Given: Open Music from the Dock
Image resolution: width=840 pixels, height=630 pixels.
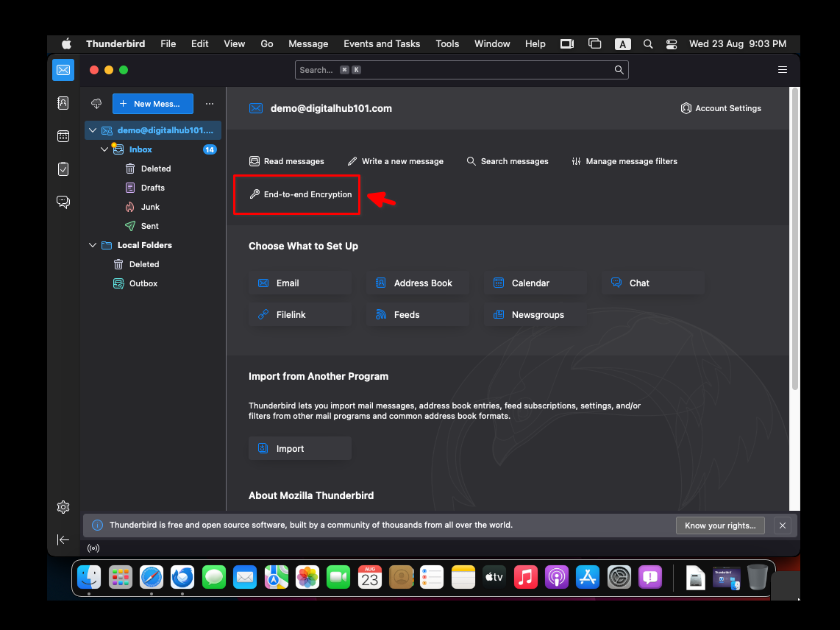Looking at the screenshot, I should point(525,578).
